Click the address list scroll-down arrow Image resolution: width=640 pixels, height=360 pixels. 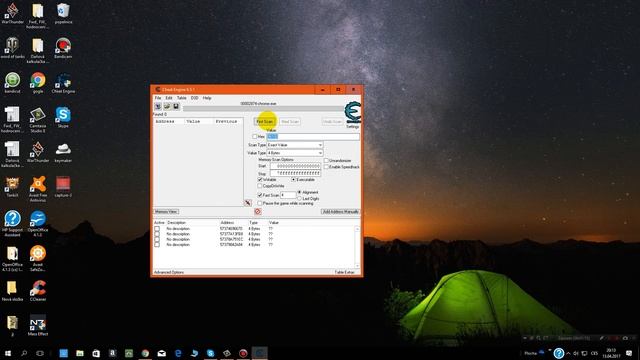point(357,265)
